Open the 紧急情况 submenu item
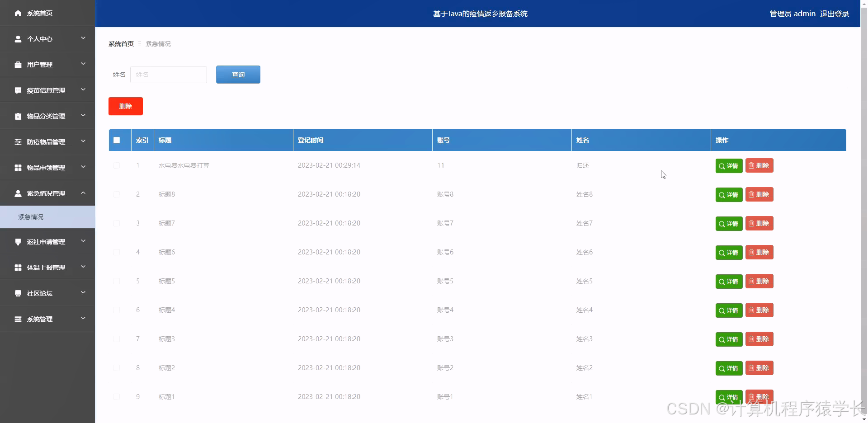 [47, 217]
